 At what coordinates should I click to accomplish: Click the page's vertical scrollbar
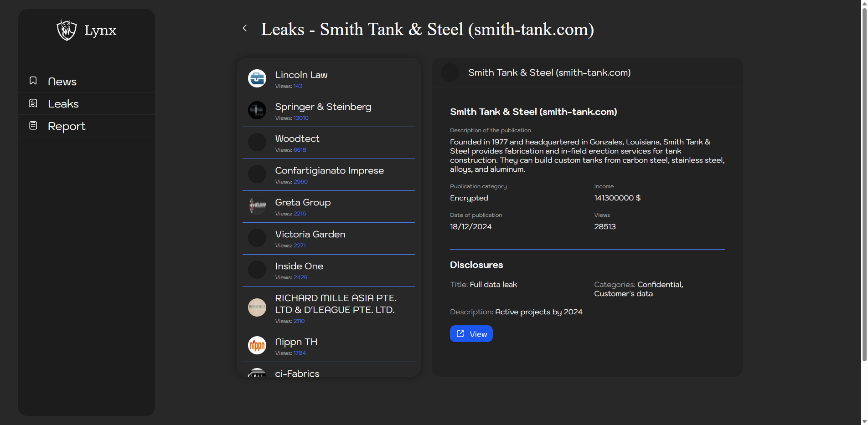864,182
